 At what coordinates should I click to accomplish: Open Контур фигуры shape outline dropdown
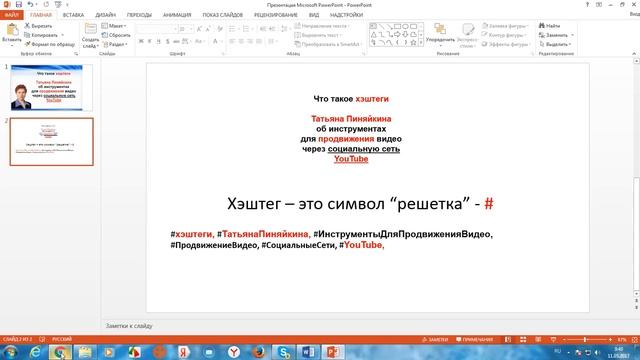pyautogui.click(x=504, y=35)
